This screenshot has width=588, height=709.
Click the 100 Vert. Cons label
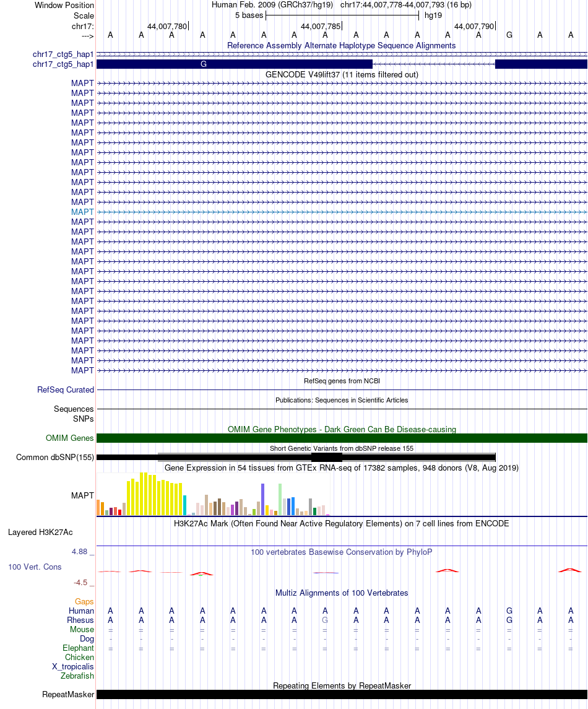pos(35,567)
